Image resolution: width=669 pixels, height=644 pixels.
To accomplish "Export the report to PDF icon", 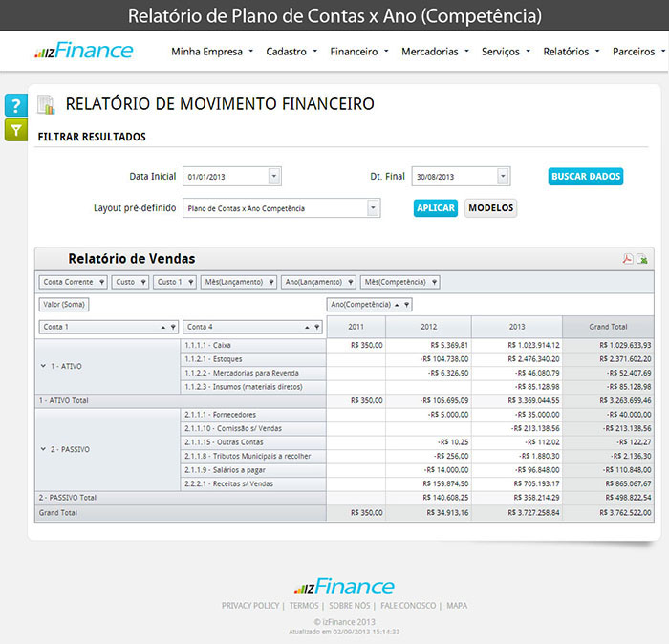I will (x=628, y=259).
